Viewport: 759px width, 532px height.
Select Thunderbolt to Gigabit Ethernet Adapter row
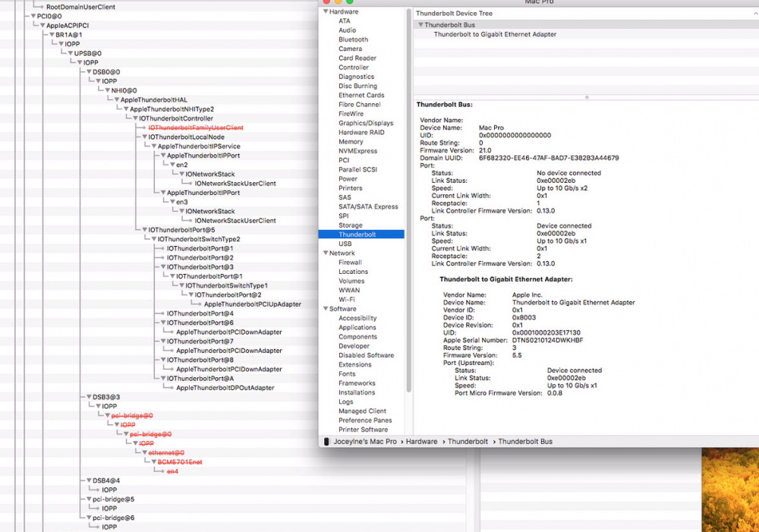coord(495,34)
